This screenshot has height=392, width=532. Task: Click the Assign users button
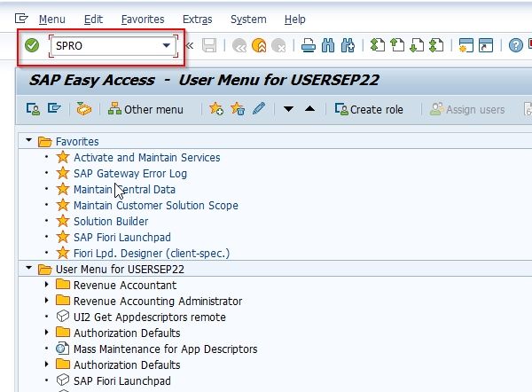[467, 109]
